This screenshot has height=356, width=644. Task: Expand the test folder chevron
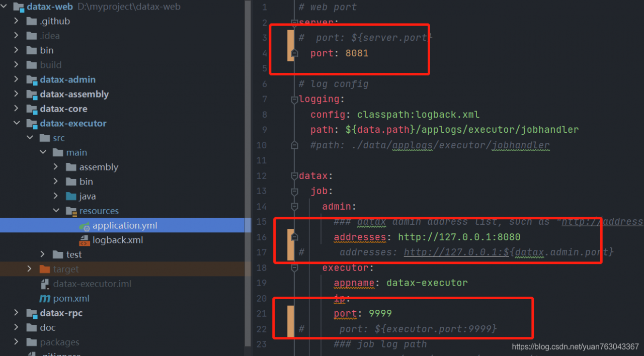(43, 254)
